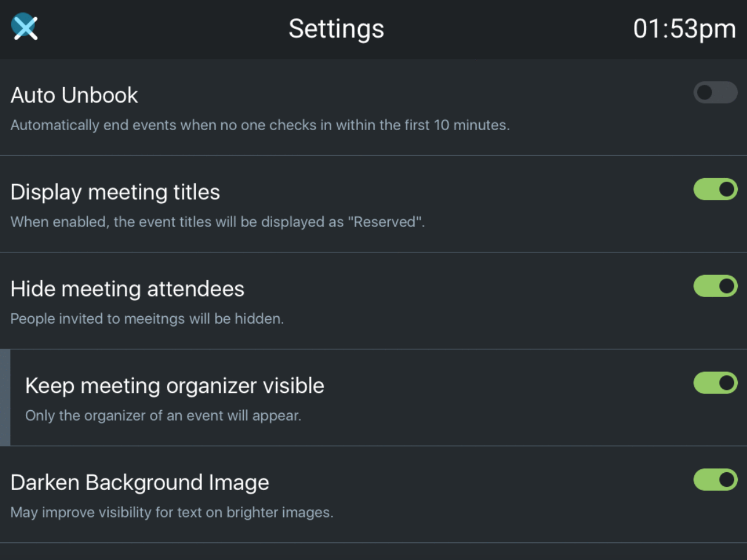Image resolution: width=747 pixels, height=560 pixels.
Task: Switch off Keep meeting organizer visible
Action: 715,383
